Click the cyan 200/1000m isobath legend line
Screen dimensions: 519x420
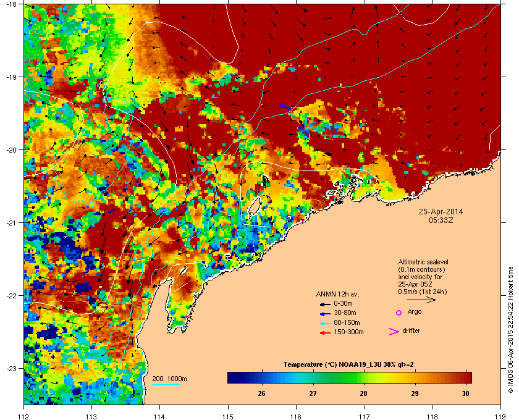[x=166, y=385]
